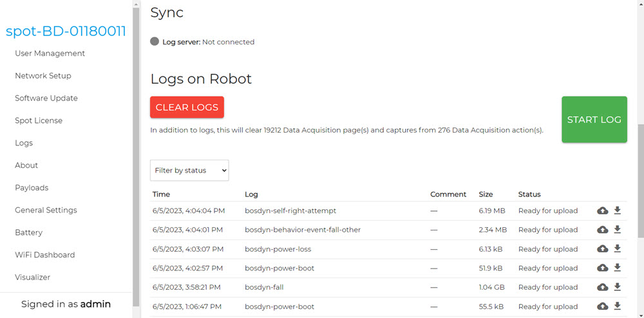644x318 pixels.
Task: Click the main page vertical scrollbar
Action: (x=639, y=193)
